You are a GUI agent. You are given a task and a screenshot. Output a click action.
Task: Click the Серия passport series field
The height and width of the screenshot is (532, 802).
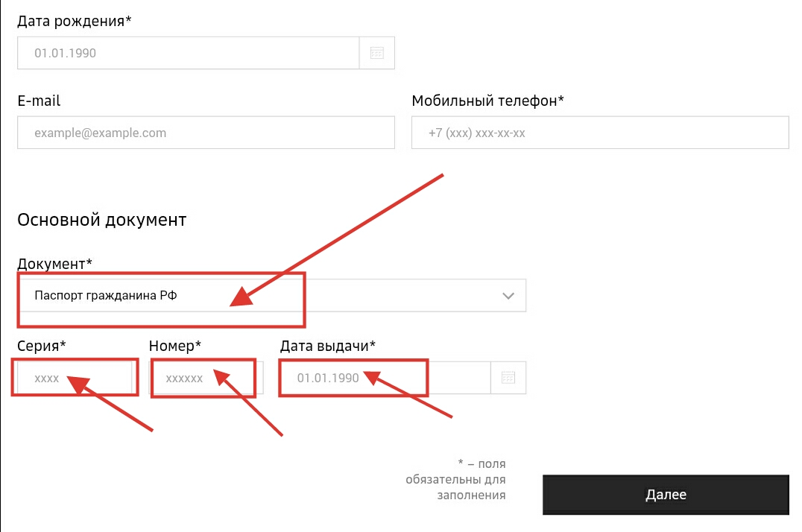[75, 378]
